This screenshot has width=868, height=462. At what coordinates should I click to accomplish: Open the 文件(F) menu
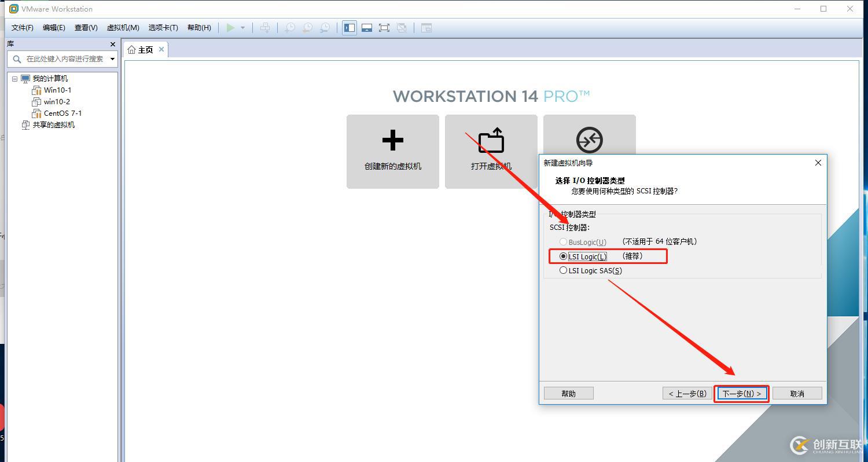(x=23, y=28)
